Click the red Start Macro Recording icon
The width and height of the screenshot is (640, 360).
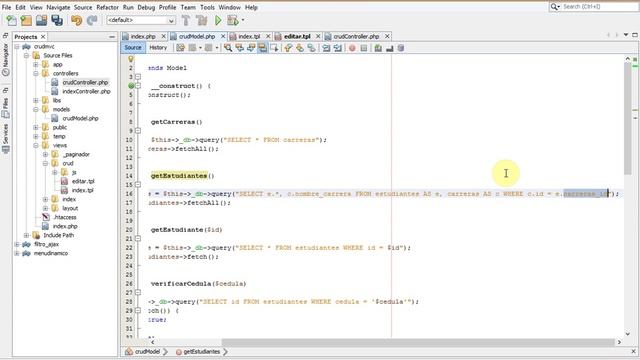pos(352,48)
